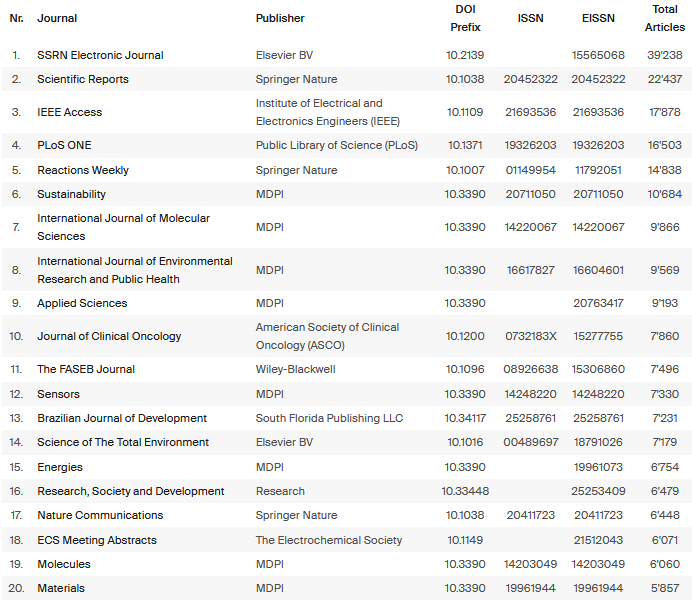Click EISSN value 15565068
This screenshot has height=602, width=692.
click(x=598, y=55)
